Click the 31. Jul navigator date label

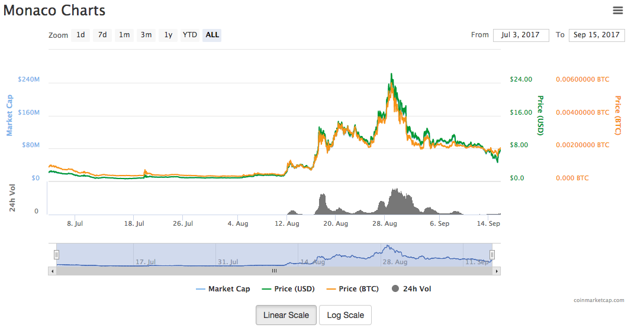(228, 262)
